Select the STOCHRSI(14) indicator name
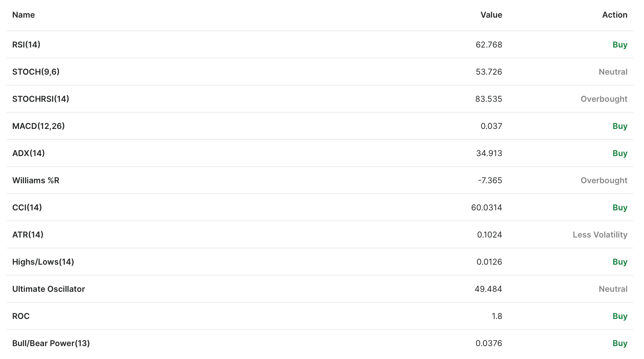The width and height of the screenshot is (644, 359). 41,99
